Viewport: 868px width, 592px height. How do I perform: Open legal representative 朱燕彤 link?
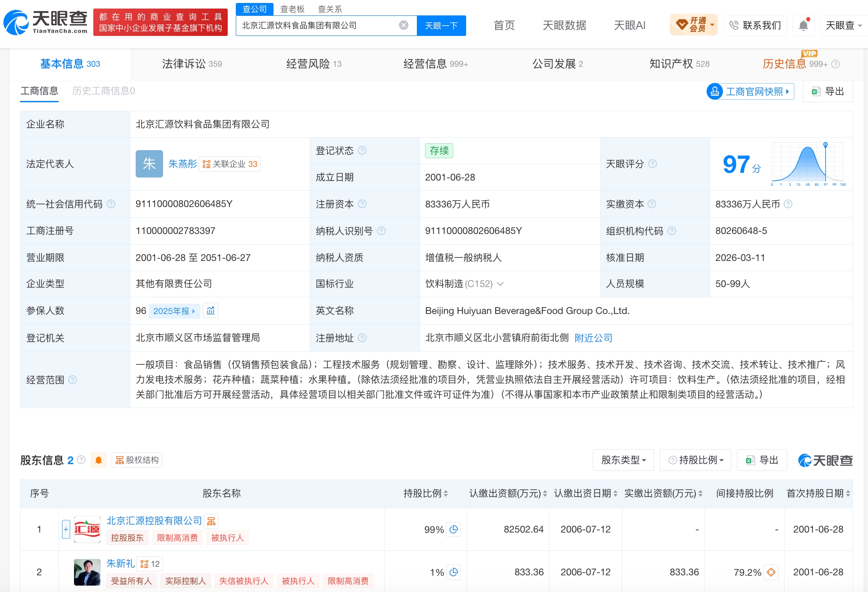click(182, 164)
